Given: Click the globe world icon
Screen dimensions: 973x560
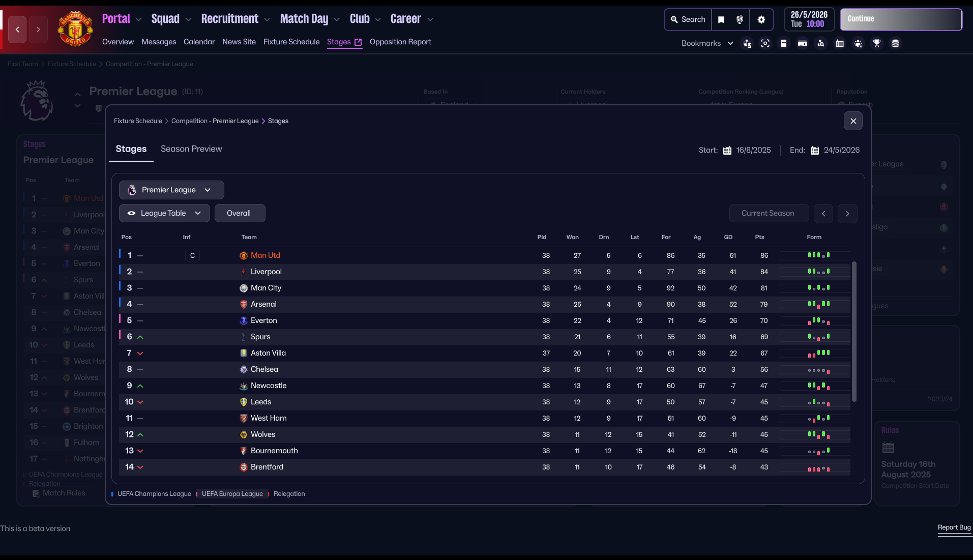Looking at the screenshot, I should tap(740, 19).
